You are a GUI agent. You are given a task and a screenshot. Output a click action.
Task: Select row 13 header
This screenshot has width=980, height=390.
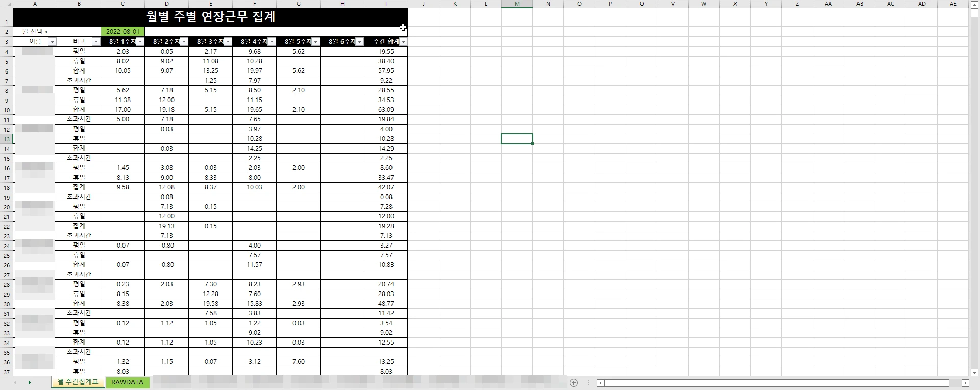point(7,139)
